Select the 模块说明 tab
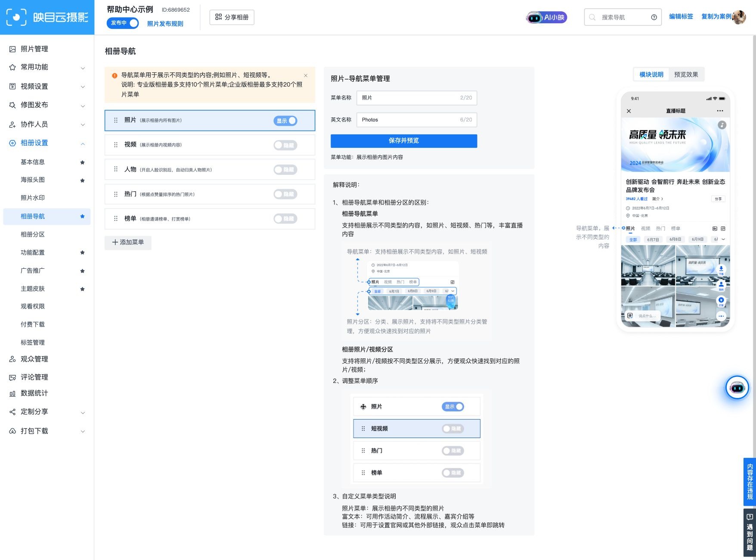The width and height of the screenshot is (756, 560). (x=651, y=75)
